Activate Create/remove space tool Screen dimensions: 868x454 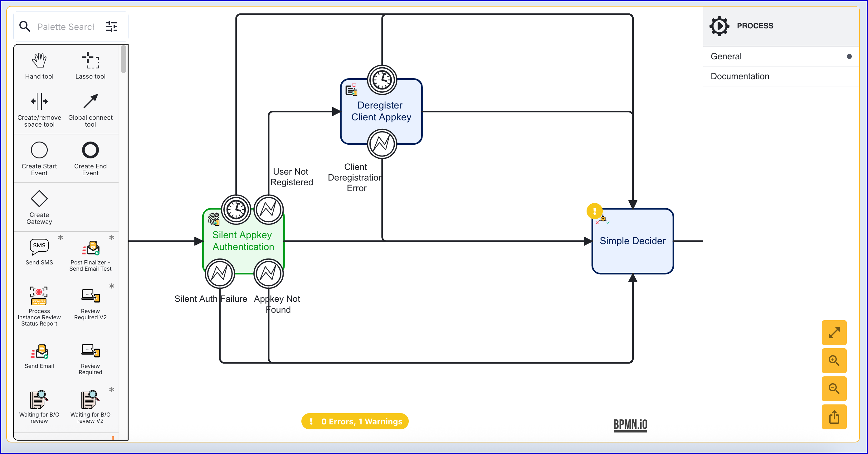[x=39, y=101]
